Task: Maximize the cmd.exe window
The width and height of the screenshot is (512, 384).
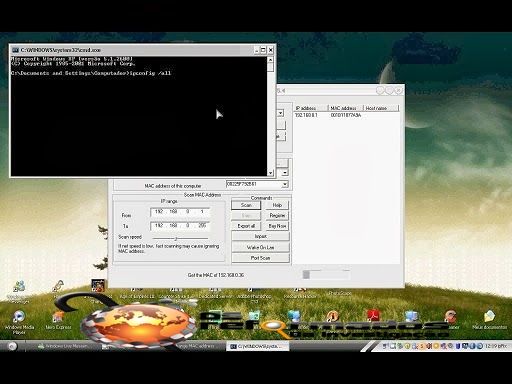Action: pyautogui.click(x=263, y=50)
